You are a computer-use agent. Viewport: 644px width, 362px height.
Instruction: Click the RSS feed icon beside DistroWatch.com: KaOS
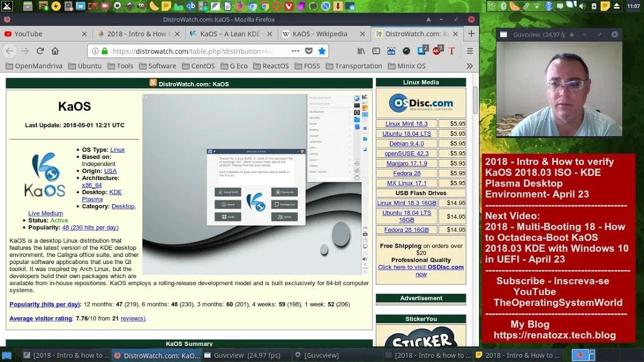click(x=153, y=83)
